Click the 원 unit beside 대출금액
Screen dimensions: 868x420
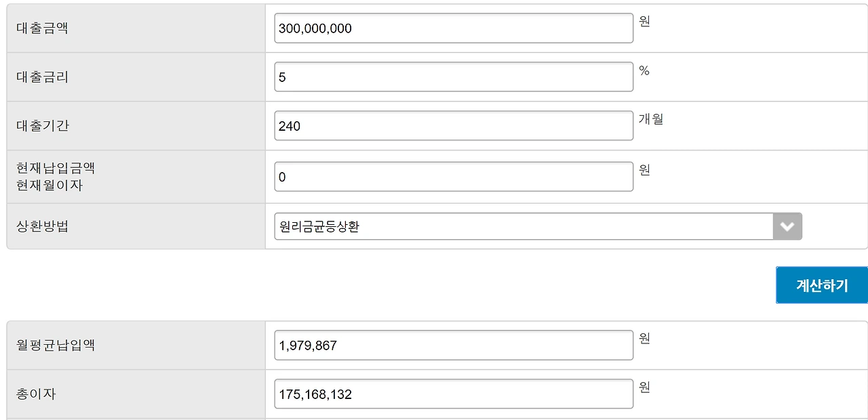click(645, 22)
